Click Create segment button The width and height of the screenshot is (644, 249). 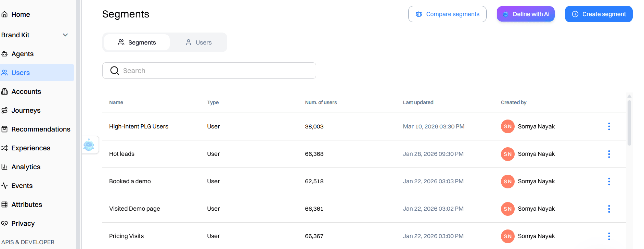pyautogui.click(x=598, y=14)
